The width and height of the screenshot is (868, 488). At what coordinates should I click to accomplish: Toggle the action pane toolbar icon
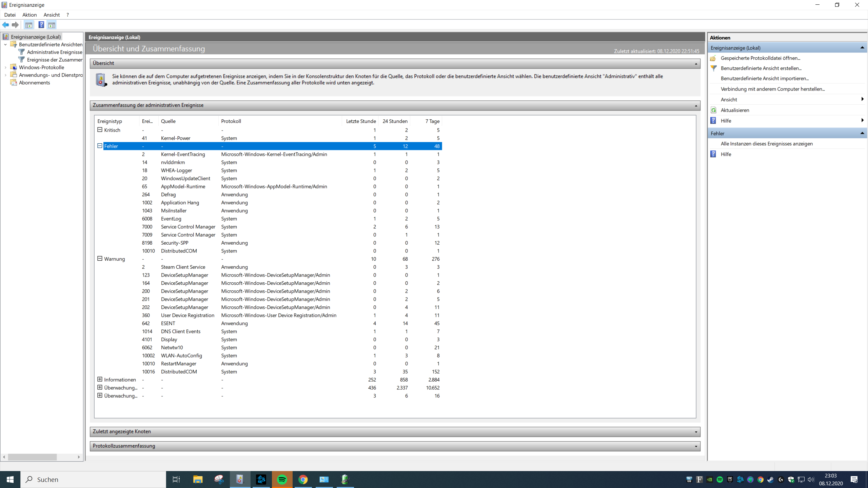pos(52,25)
